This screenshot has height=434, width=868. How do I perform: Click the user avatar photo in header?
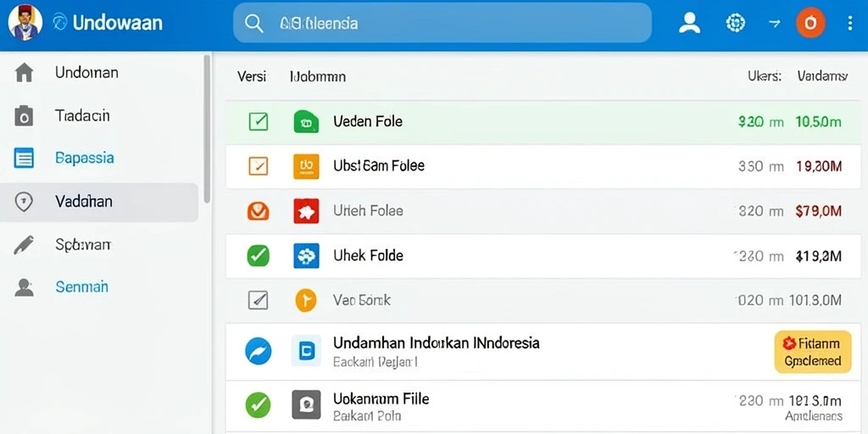(x=25, y=22)
